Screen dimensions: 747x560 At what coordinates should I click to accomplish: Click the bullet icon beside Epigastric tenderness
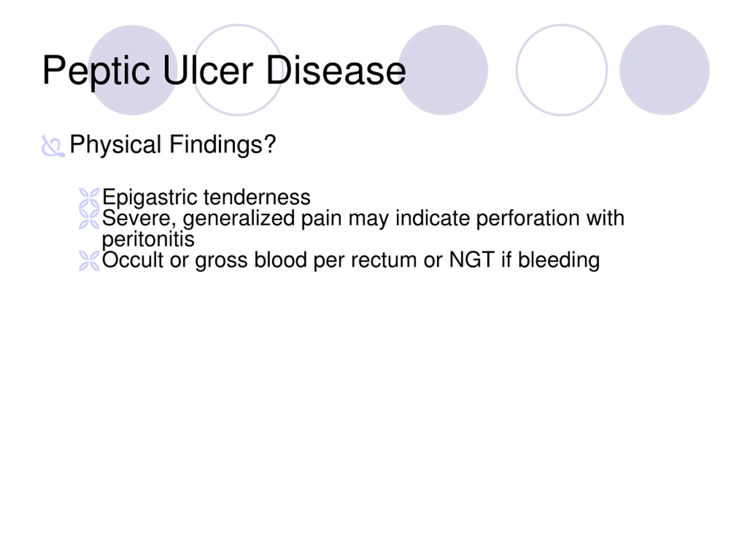pos(89,198)
